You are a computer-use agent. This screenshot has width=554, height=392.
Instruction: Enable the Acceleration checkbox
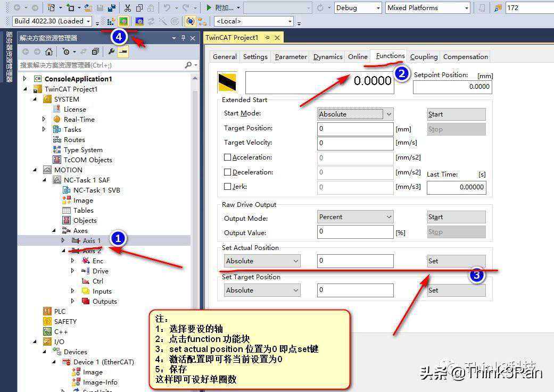[228, 157]
